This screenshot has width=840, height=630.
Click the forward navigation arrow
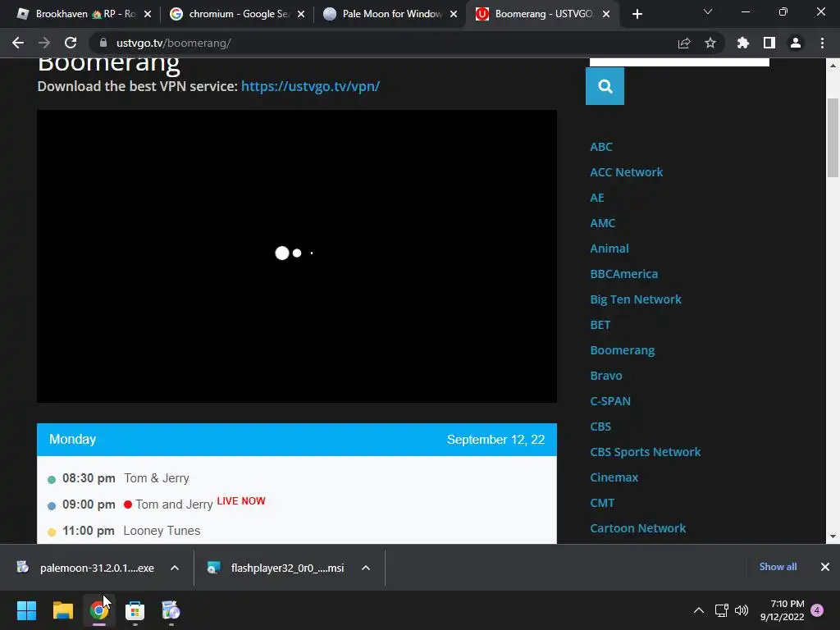click(x=44, y=43)
